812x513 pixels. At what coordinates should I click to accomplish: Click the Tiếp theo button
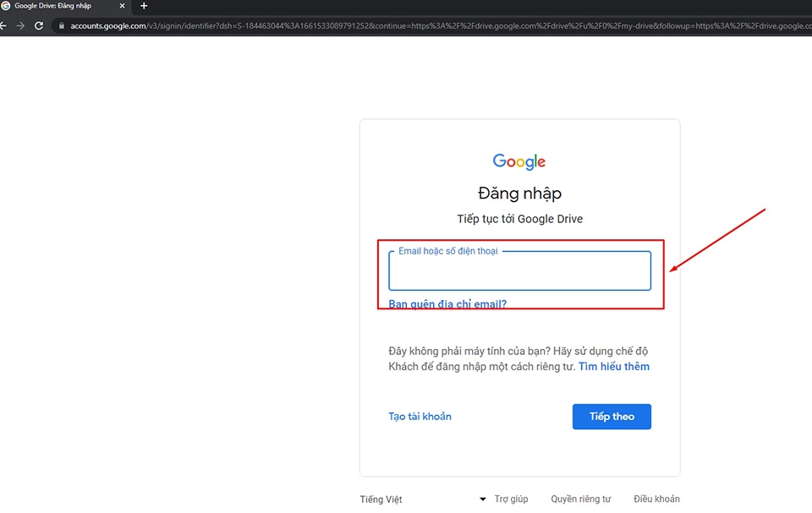pos(612,416)
